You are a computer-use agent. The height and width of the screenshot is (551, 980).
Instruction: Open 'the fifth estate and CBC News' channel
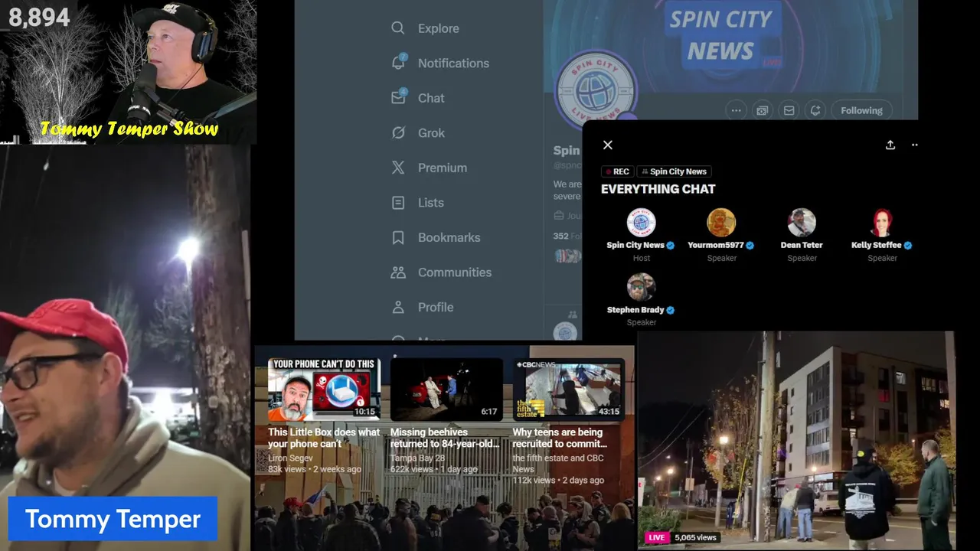pyautogui.click(x=558, y=463)
